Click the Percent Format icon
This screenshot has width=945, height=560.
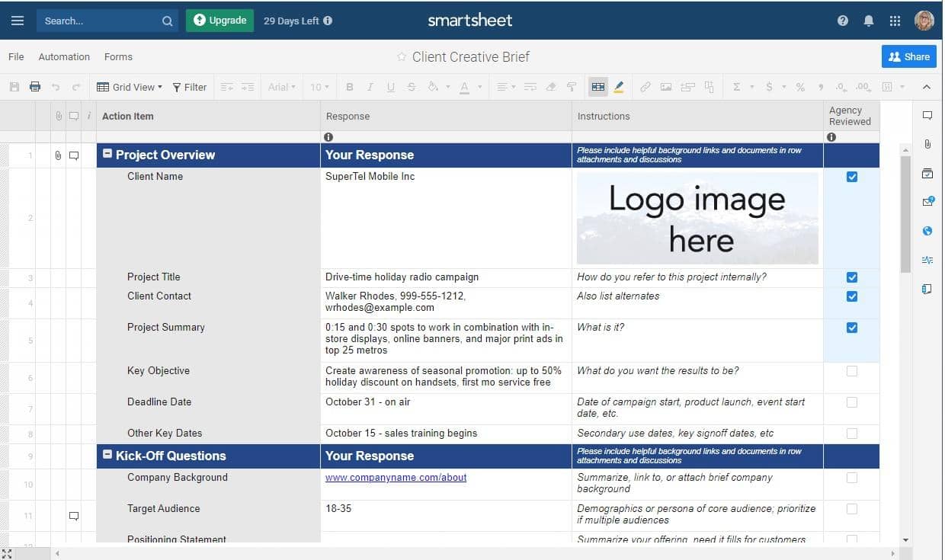coord(800,87)
